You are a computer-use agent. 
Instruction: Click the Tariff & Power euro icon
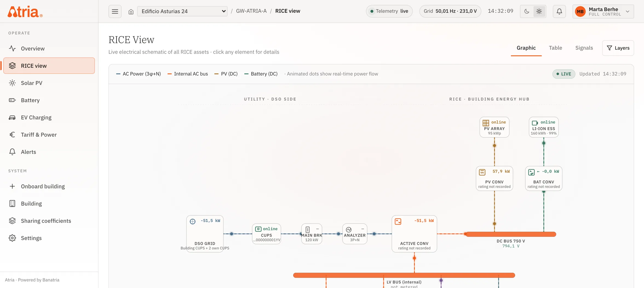pyautogui.click(x=12, y=135)
